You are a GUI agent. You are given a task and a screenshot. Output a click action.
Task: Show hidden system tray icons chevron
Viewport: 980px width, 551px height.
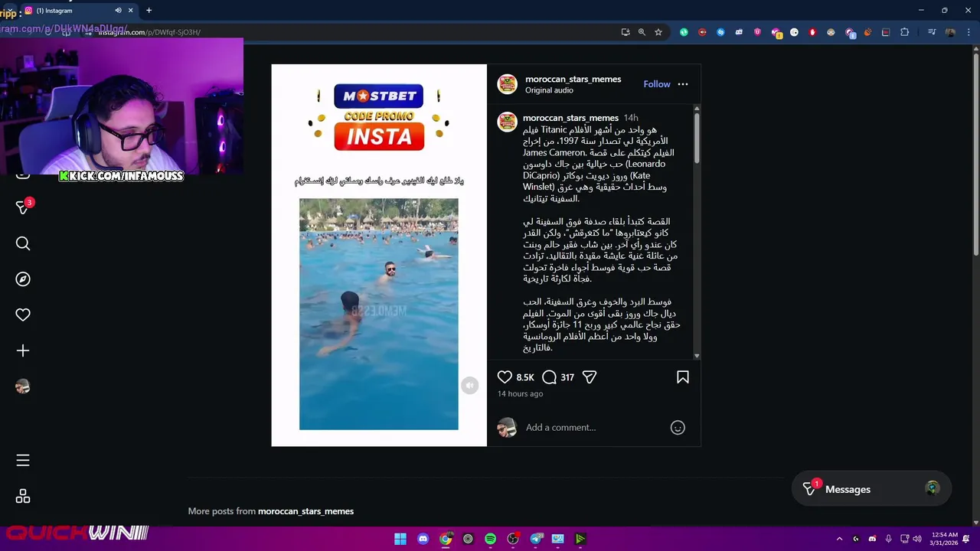click(x=839, y=539)
